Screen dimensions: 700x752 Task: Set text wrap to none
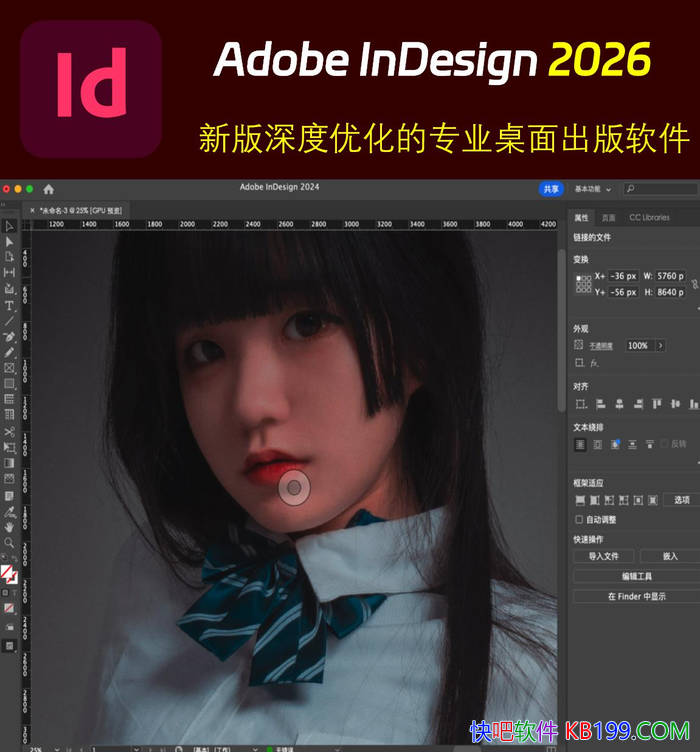[580, 445]
